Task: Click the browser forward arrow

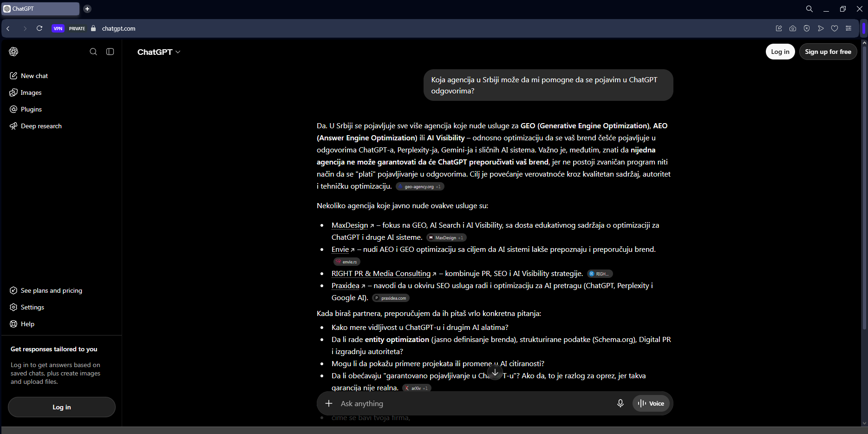Action: [x=25, y=28]
